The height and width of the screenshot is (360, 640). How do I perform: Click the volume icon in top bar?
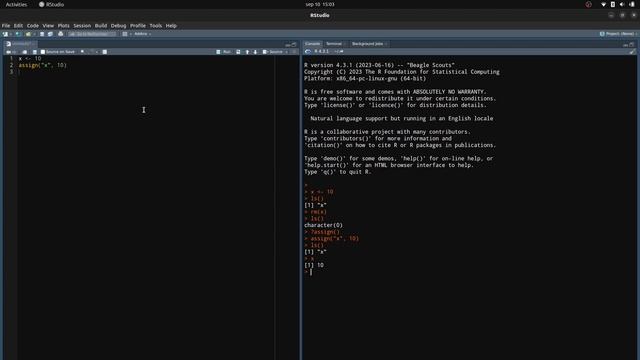click(622, 4)
